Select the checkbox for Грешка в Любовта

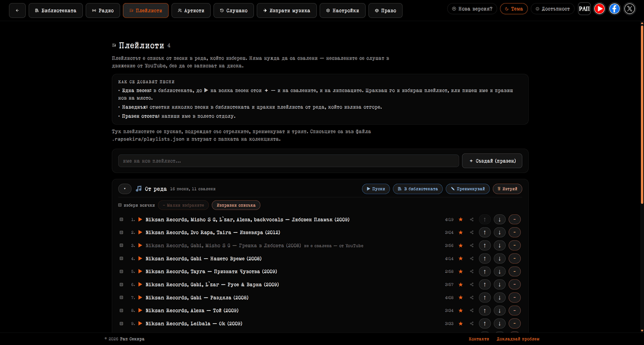(121, 246)
